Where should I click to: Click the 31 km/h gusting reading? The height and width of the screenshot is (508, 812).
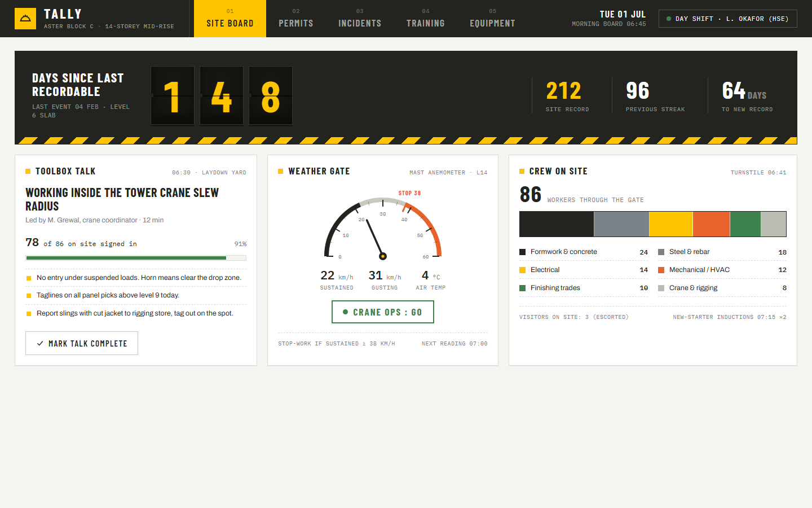click(x=385, y=275)
